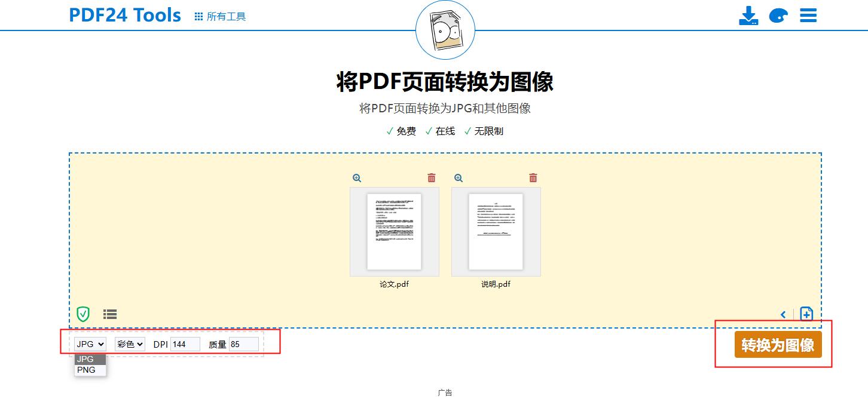
Task: Click the DPI value field
Action: tap(185, 343)
